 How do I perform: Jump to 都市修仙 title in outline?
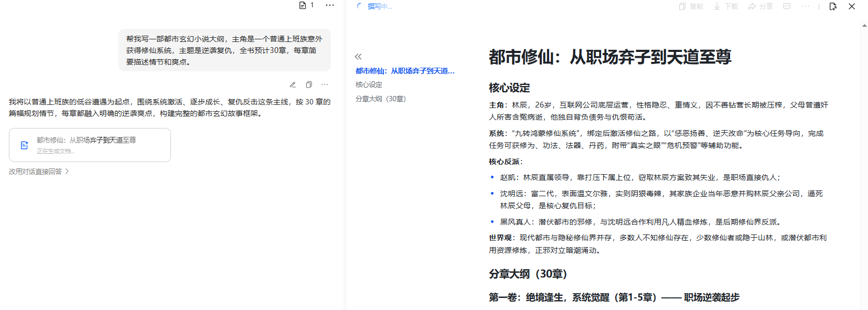pyautogui.click(x=405, y=71)
